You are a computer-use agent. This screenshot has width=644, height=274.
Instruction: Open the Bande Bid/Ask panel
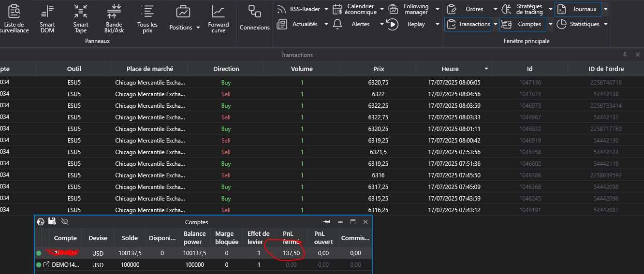tap(114, 18)
